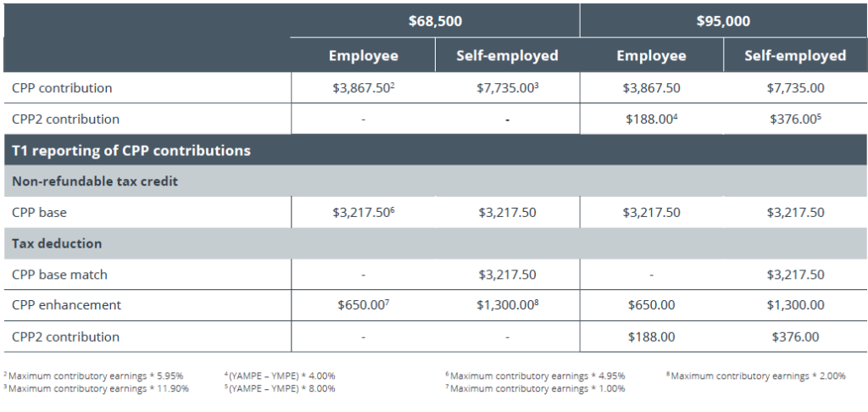868x412 pixels.
Task: Select the $1,300.00 cell marked footnote 8
Action: click(x=508, y=305)
